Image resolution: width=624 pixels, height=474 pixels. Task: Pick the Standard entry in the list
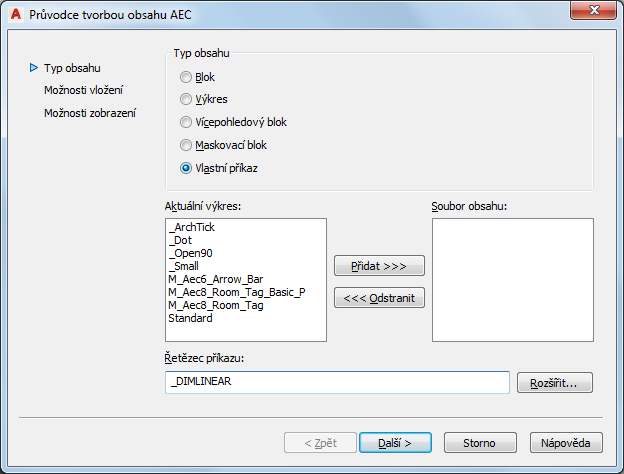(190, 318)
